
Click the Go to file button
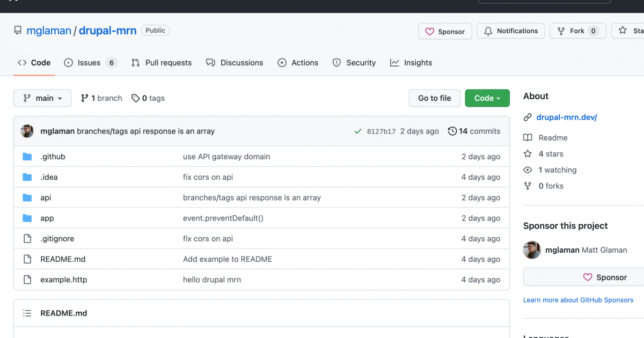coord(434,98)
